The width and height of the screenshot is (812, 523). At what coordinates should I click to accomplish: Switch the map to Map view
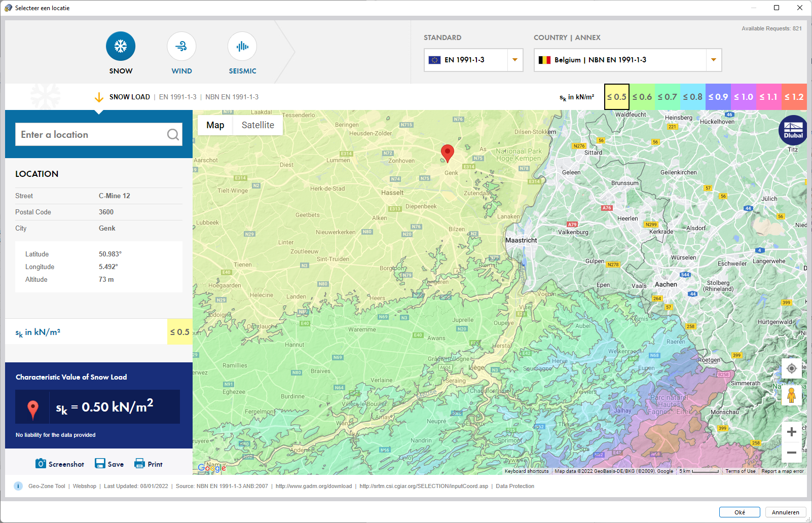[x=215, y=125]
